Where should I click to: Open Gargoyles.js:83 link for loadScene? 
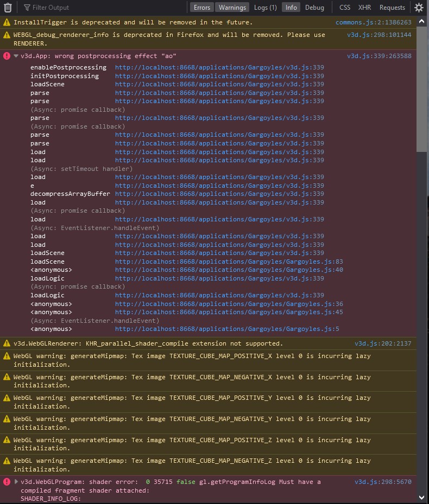click(229, 261)
